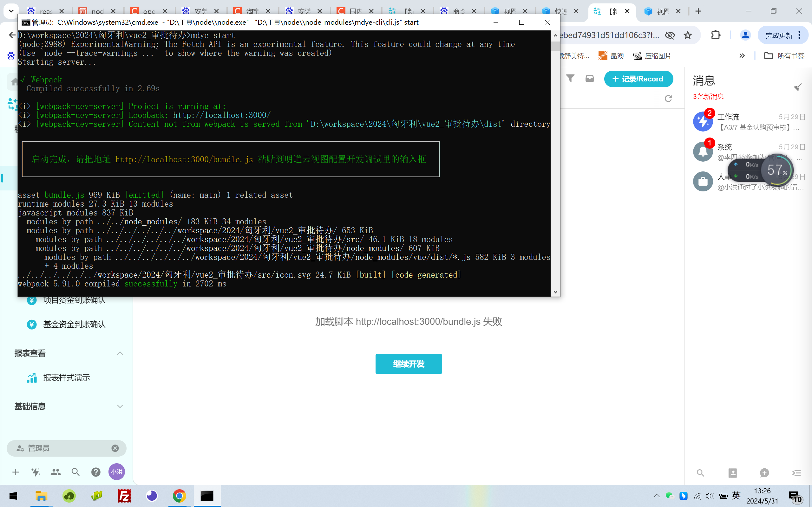812x507 pixels.
Task: Click the contacts people icon in bottom sidebar
Action: (56, 472)
